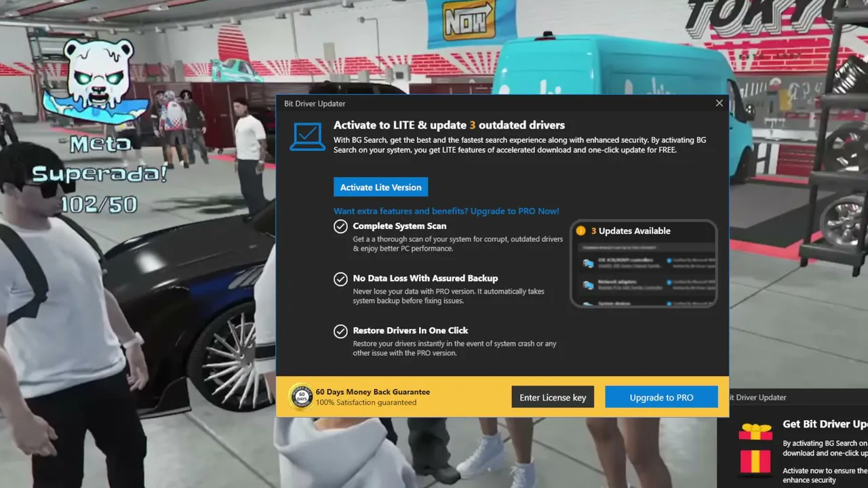Click the '102/50' goal counter in the game overlay
This screenshot has height=488, width=868.
tap(99, 204)
